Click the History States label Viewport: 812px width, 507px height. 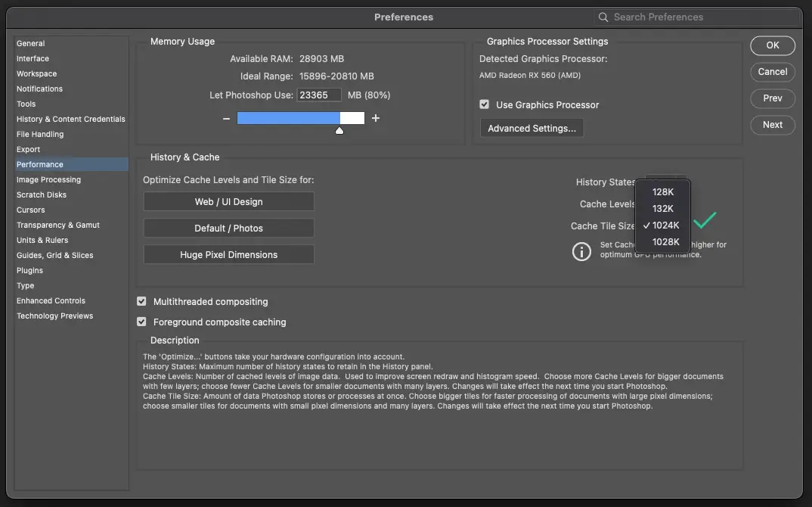tap(606, 182)
